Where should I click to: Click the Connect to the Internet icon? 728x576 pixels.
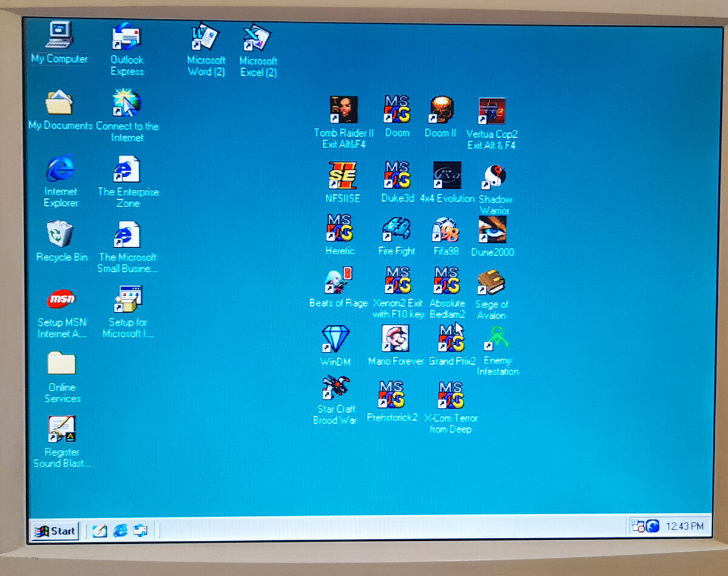[126, 103]
